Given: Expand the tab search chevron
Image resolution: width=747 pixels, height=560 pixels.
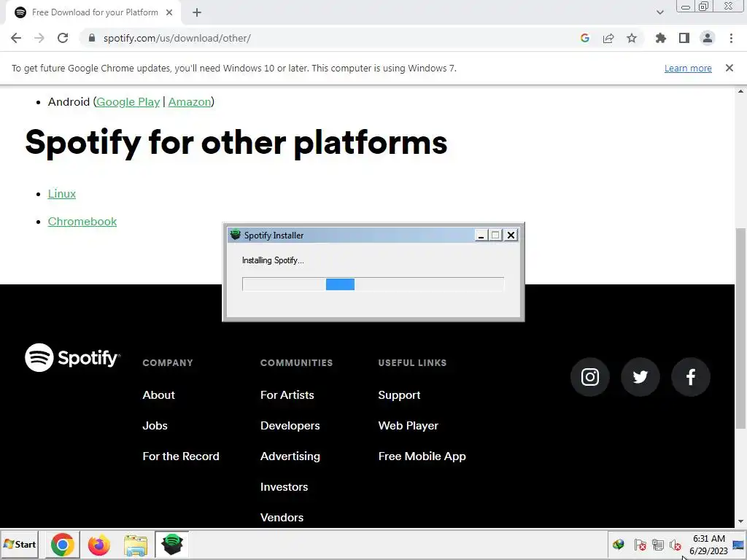Looking at the screenshot, I should (x=659, y=12).
